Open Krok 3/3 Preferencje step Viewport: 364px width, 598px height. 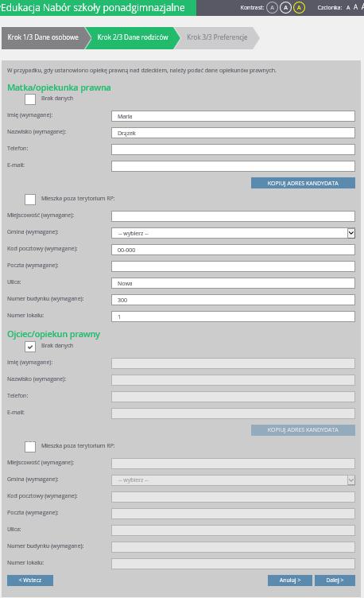(x=217, y=37)
